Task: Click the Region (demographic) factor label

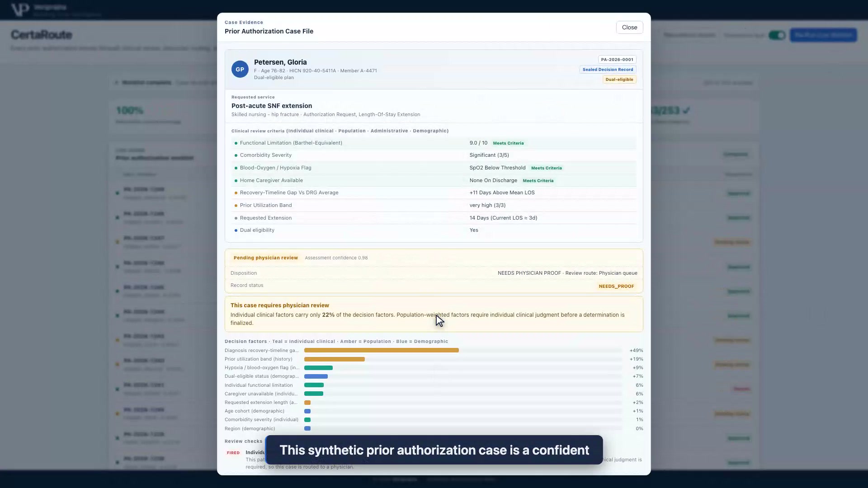Action: [x=250, y=429]
